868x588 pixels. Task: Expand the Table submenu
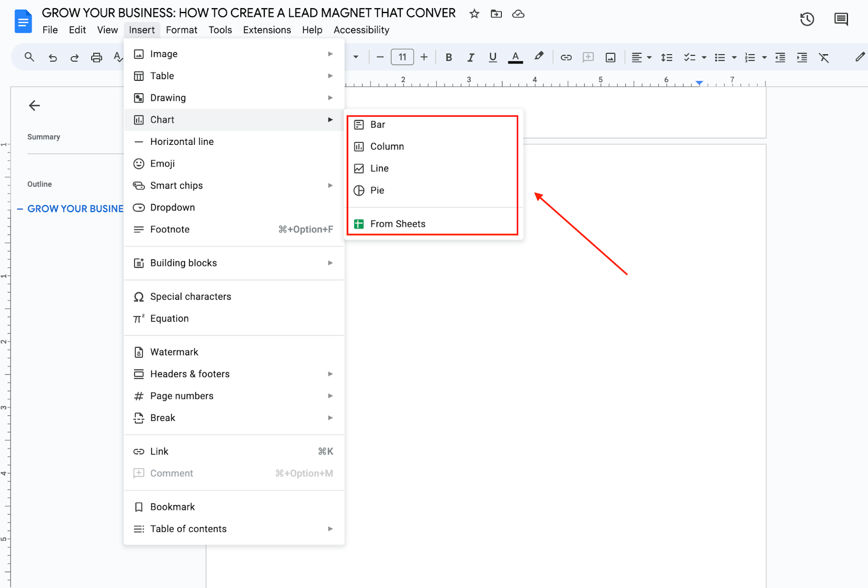tap(234, 76)
